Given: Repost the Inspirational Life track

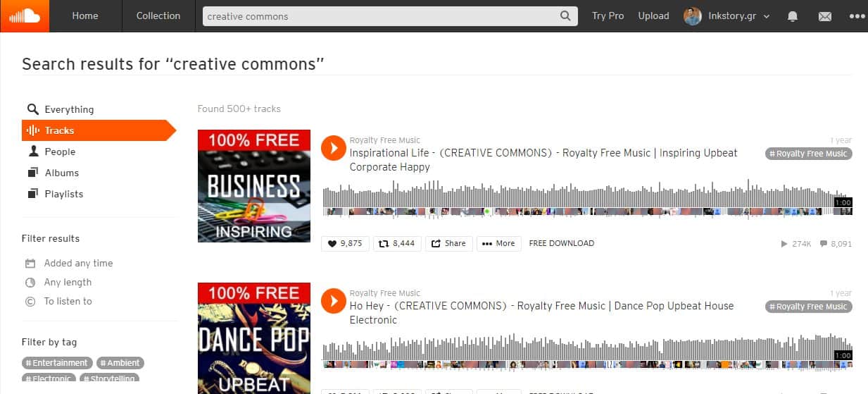Looking at the screenshot, I should (397, 243).
